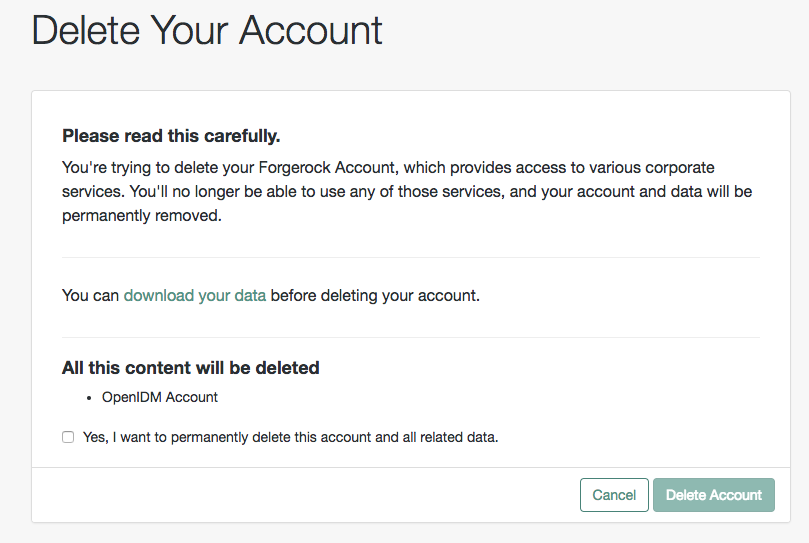Open the 'download your data' link
The height and width of the screenshot is (543, 809).
pos(195,295)
